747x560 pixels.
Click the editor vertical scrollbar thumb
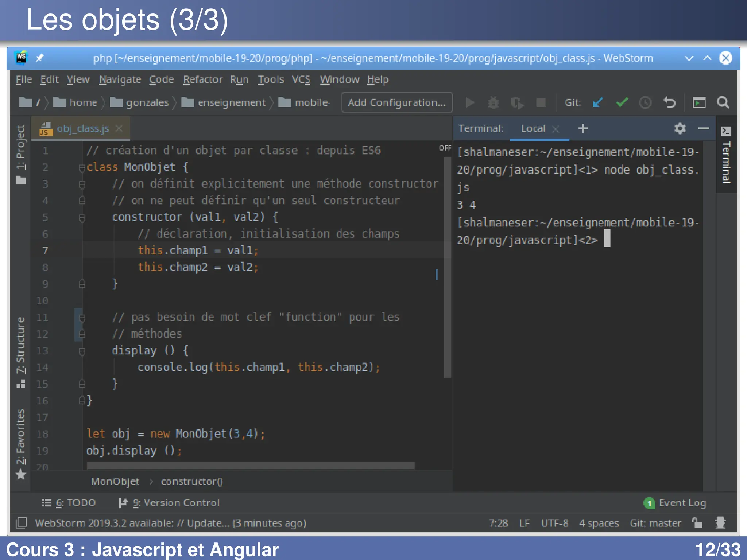coord(447,268)
